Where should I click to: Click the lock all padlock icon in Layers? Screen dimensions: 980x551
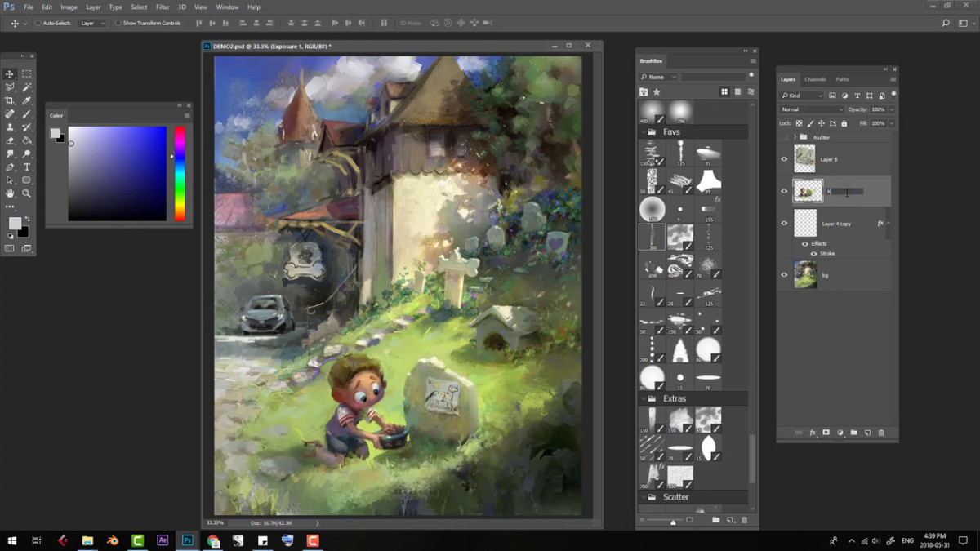coord(844,123)
